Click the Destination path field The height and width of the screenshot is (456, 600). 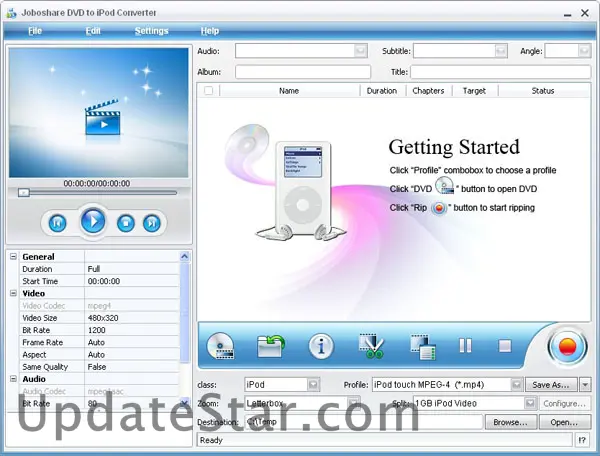(363, 422)
